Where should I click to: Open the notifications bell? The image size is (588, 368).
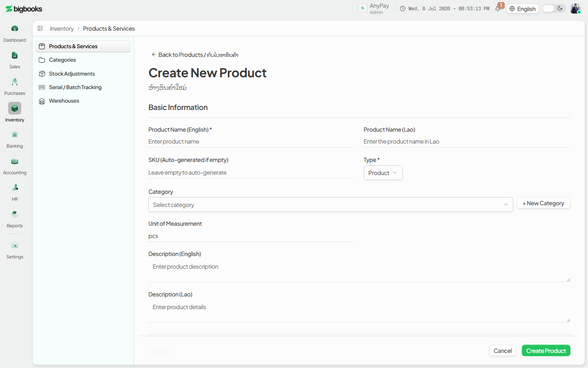498,9
